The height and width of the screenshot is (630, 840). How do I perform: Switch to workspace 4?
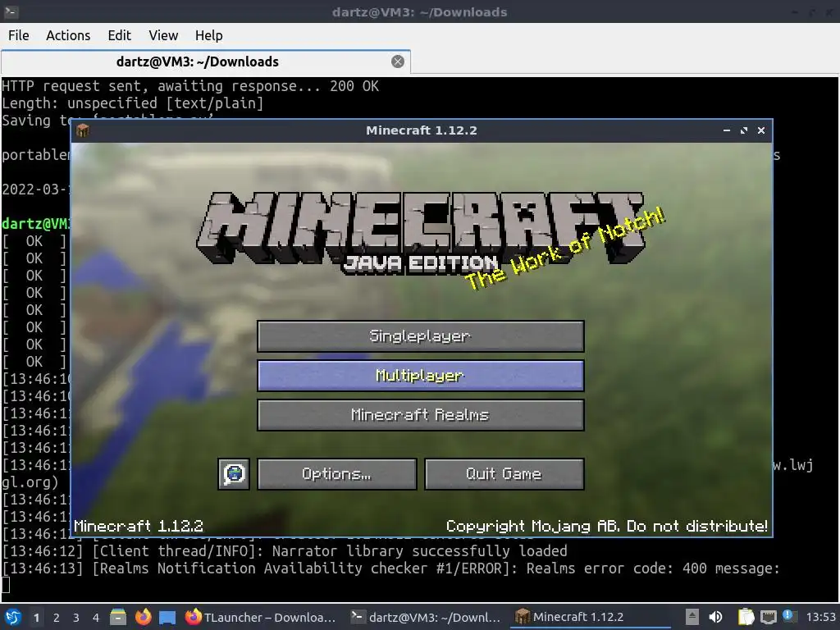(96, 618)
